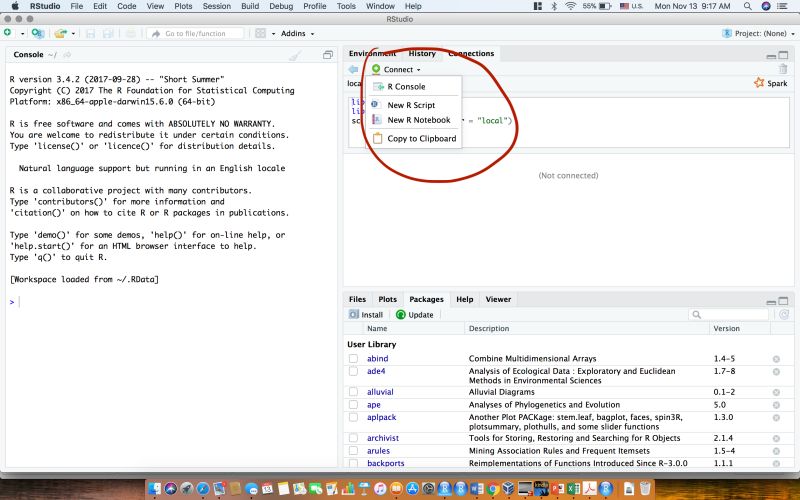The image size is (800, 500).
Task: Click the Name column header
Action: [x=377, y=329]
